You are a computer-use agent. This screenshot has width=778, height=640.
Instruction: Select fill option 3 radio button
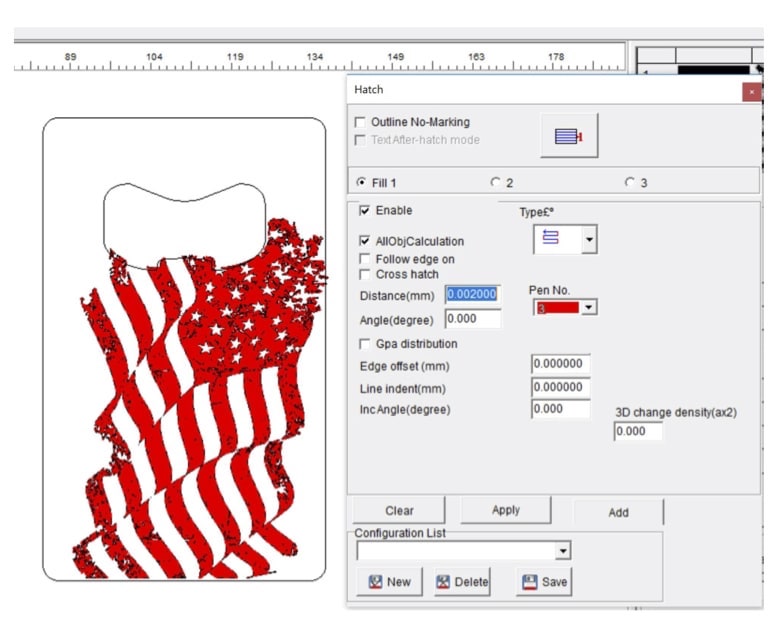click(630, 183)
